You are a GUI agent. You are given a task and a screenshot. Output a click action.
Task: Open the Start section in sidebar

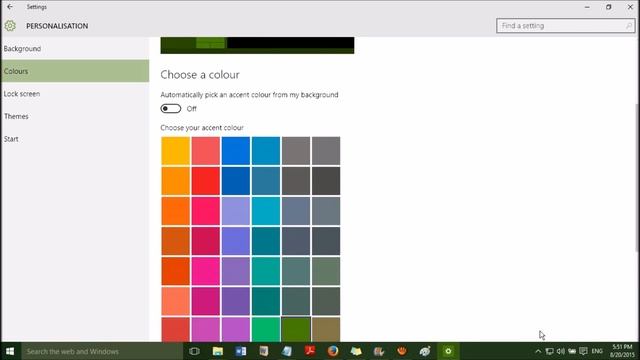click(x=75, y=139)
